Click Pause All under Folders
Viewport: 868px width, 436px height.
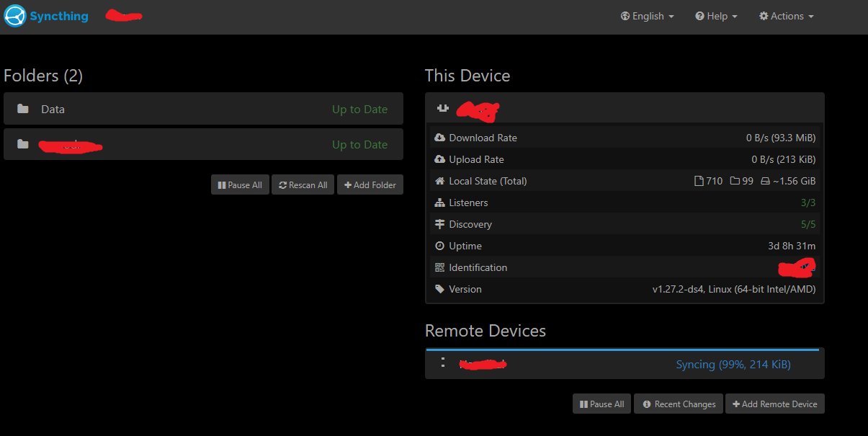(240, 184)
